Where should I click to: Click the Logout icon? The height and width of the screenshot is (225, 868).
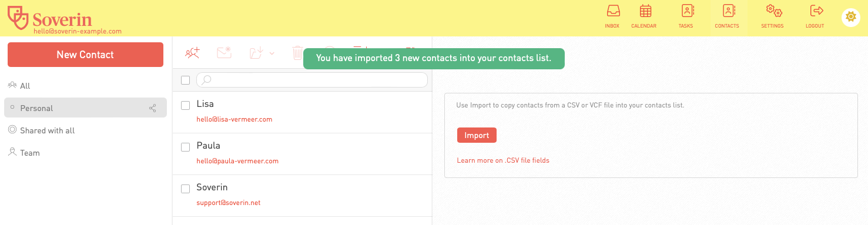click(816, 11)
